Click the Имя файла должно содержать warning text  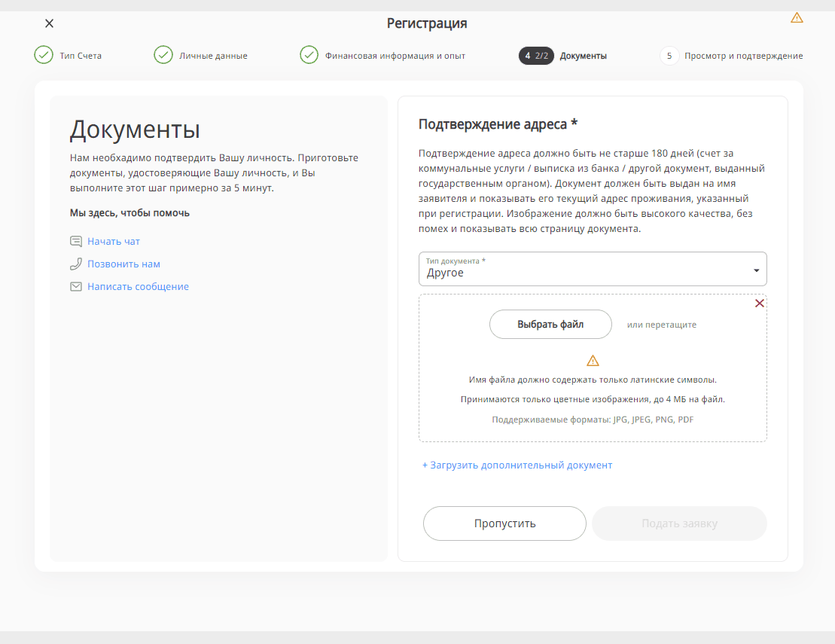point(593,380)
